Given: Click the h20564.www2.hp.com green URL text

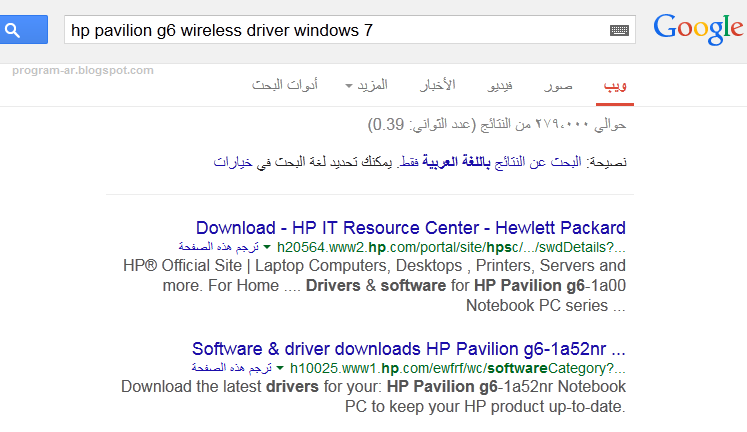Looking at the screenshot, I should click(x=451, y=247).
